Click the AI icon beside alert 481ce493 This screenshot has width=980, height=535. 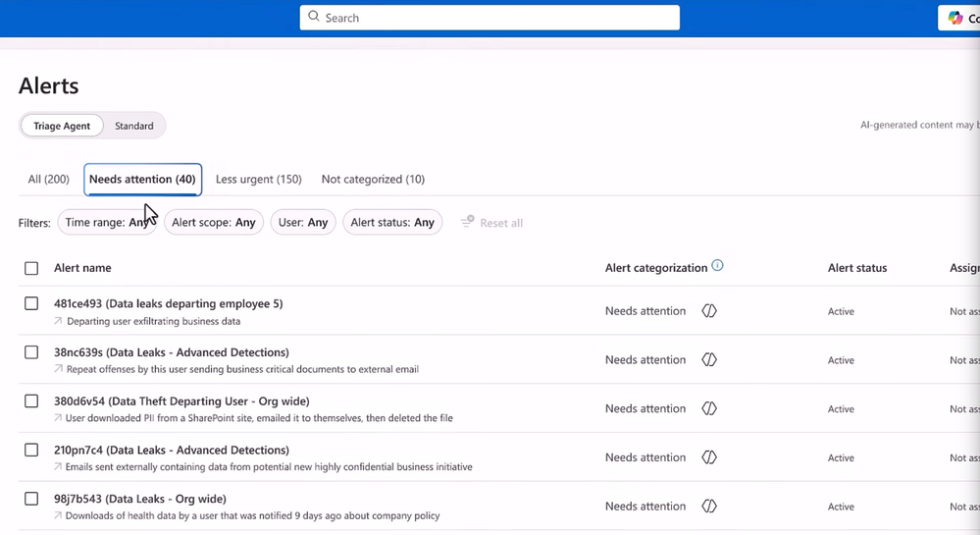pyautogui.click(x=709, y=311)
